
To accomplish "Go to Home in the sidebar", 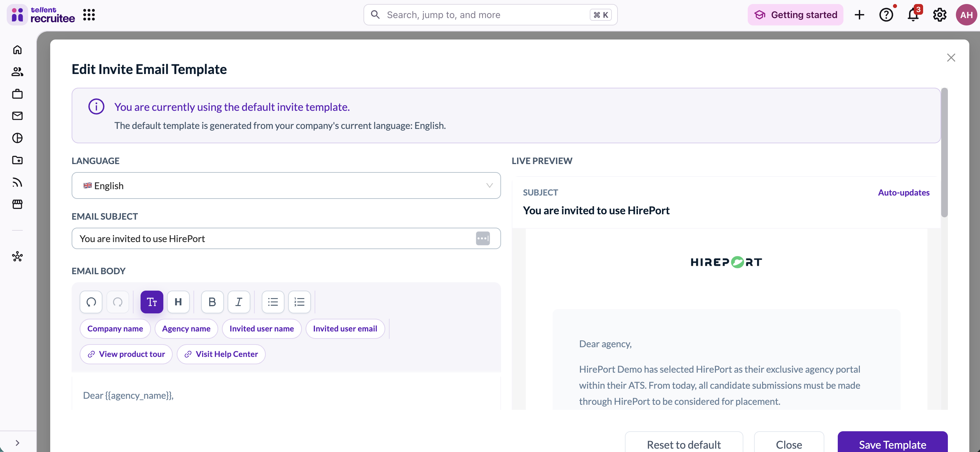I will pos(17,50).
